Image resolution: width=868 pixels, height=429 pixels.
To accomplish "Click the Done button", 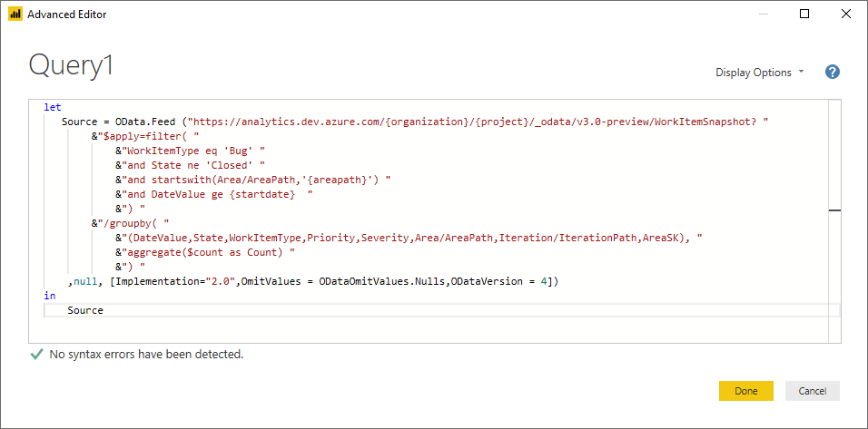I will [x=745, y=391].
